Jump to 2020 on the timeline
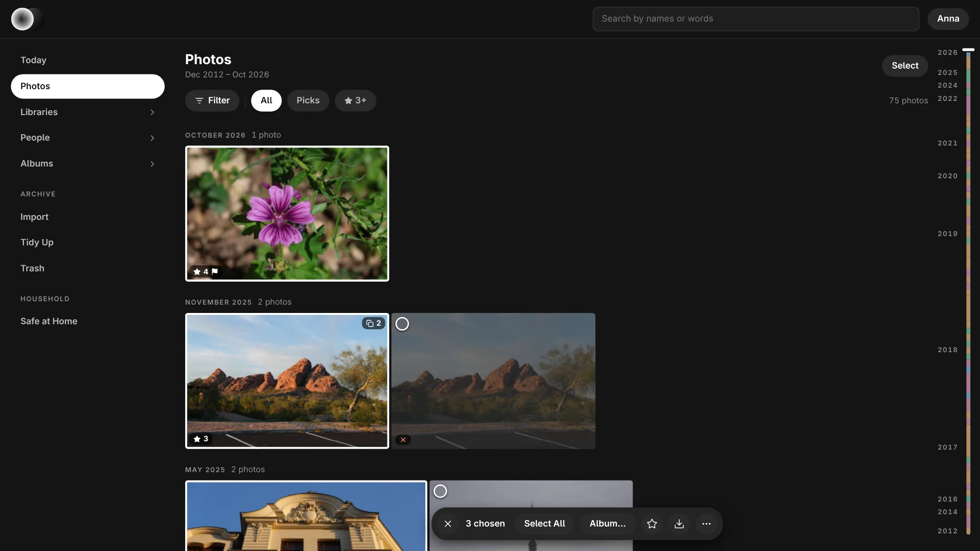The height and width of the screenshot is (551, 980). [947, 176]
